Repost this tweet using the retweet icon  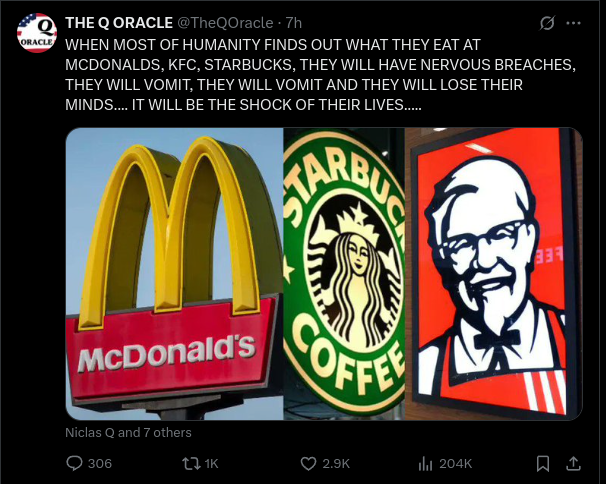tap(188, 463)
